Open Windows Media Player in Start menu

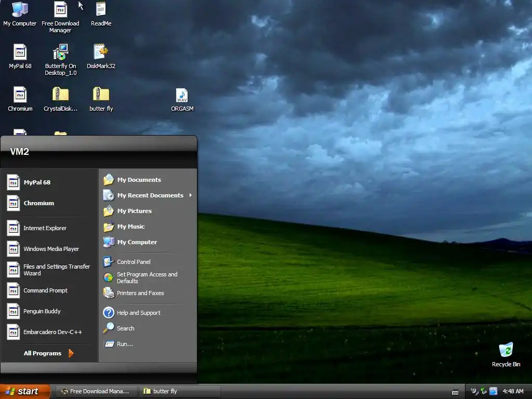click(49, 249)
